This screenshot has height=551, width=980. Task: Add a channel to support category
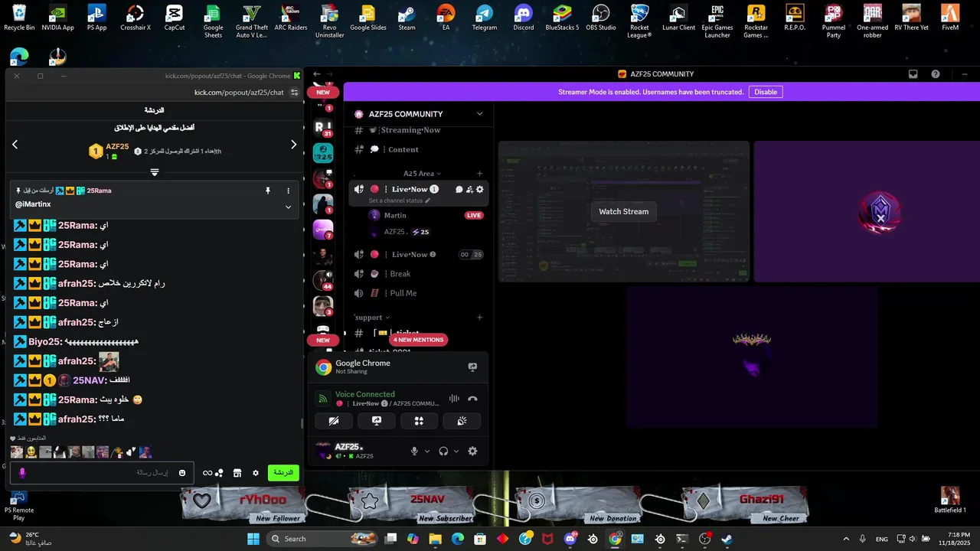pyautogui.click(x=479, y=317)
